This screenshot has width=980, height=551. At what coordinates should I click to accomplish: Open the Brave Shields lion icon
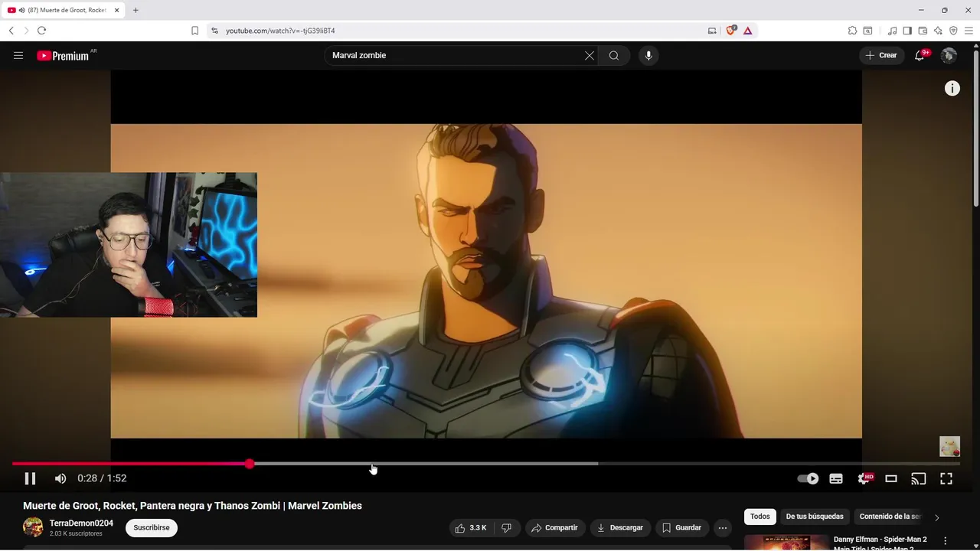point(731,31)
